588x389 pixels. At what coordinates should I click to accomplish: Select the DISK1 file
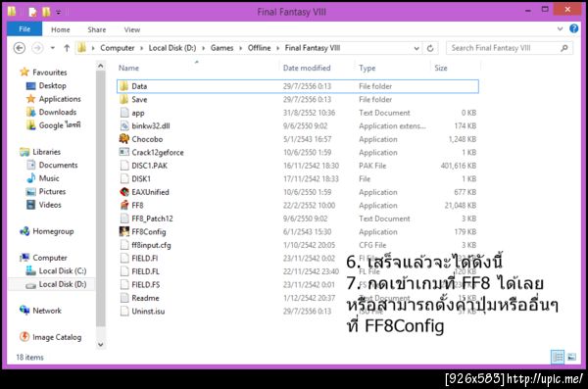tap(141, 178)
